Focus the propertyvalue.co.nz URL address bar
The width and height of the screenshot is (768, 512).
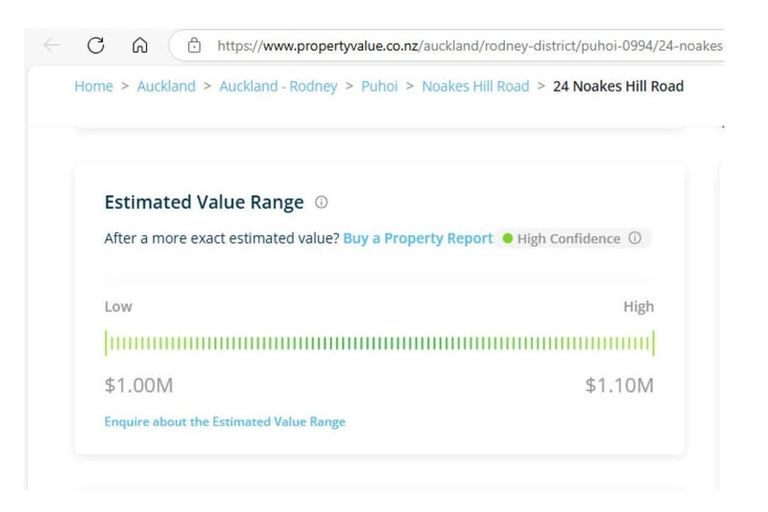[470, 45]
